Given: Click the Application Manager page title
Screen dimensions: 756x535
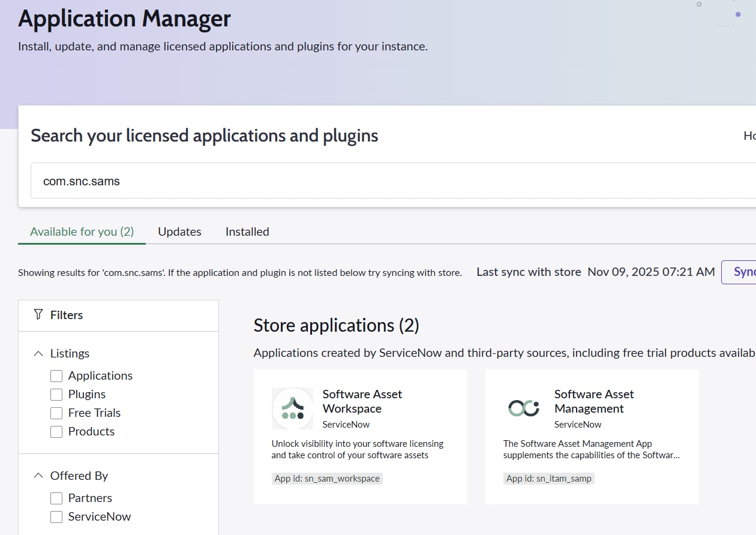Looking at the screenshot, I should [x=124, y=19].
